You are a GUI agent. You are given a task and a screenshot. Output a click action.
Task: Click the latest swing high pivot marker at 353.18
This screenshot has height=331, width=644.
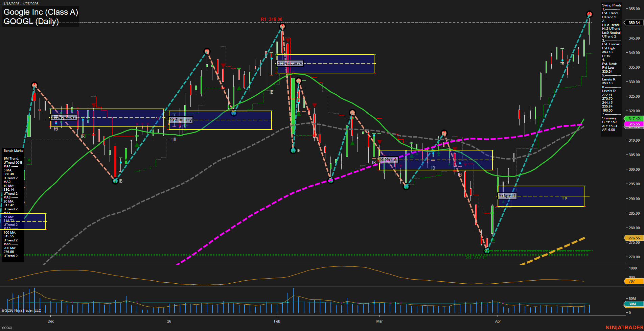(x=589, y=14)
